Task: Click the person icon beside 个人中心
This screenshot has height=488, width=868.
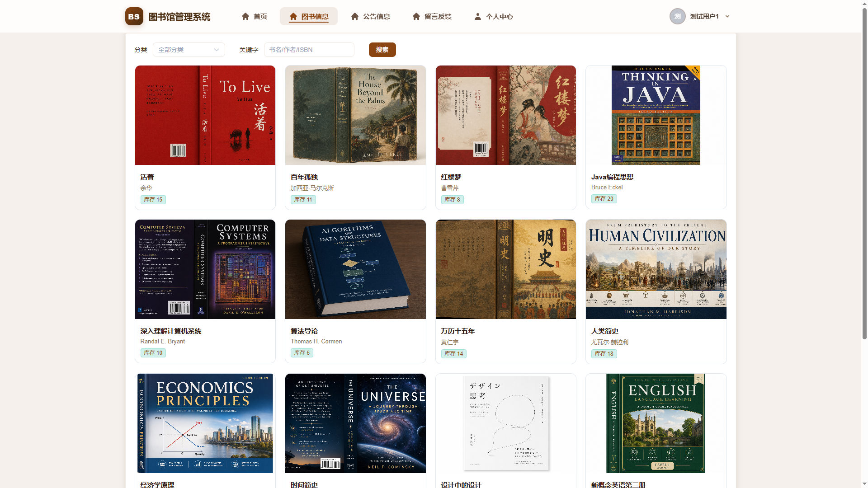Action: coord(478,16)
